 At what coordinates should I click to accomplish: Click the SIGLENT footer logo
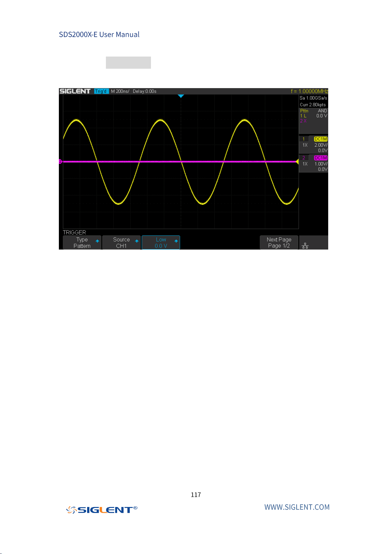(x=102, y=510)
